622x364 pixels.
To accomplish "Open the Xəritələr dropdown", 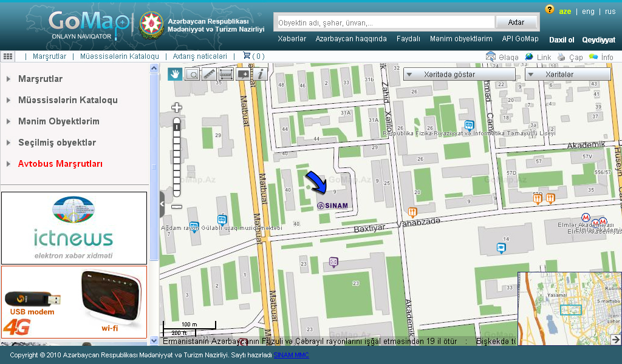I will (567, 74).
